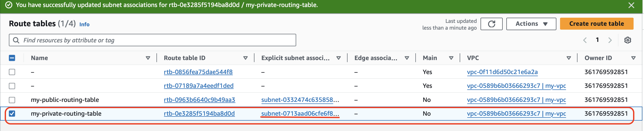Go to next page arrow
This screenshot has height=131, width=644.
tap(610, 40)
